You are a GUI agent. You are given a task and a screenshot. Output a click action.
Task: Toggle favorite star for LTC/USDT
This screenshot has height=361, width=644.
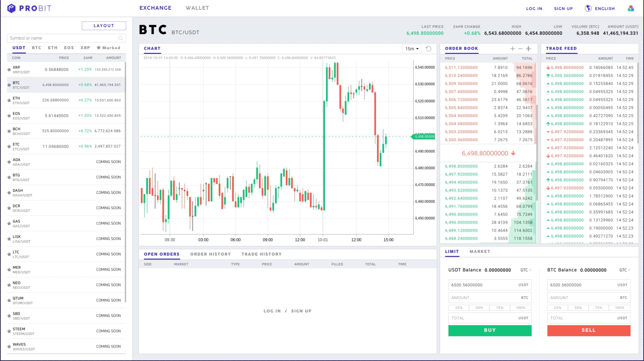[x=9, y=254]
